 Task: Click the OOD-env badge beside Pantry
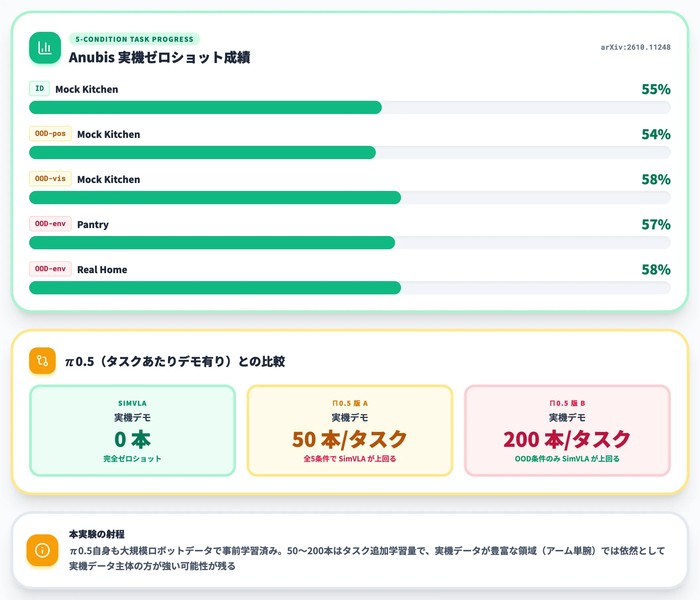click(50, 224)
